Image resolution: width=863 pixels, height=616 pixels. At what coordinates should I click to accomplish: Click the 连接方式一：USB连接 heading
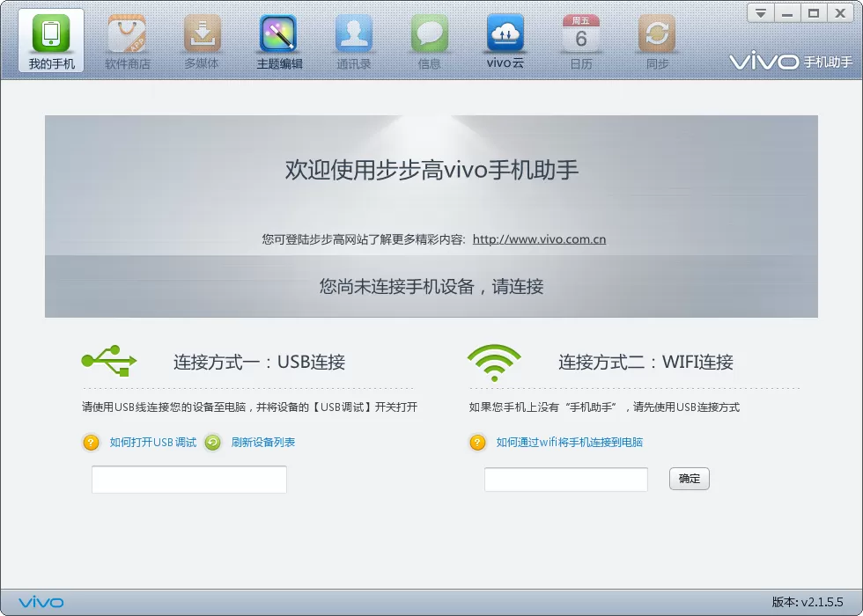(259, 362)
